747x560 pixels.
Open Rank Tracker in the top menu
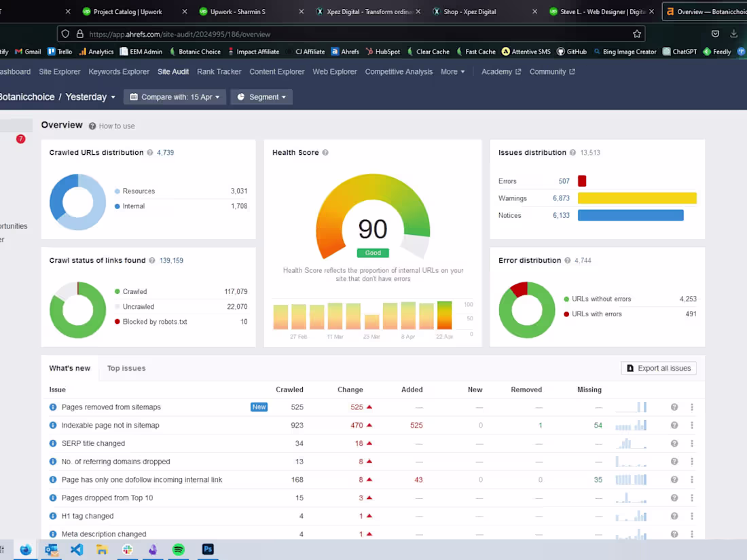coord(219,72)
